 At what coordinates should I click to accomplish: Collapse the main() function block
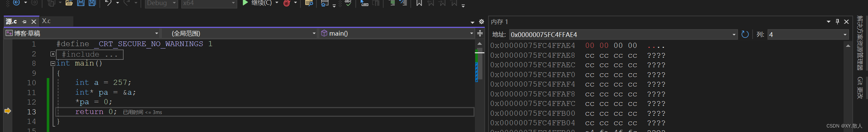pos(53,63)
